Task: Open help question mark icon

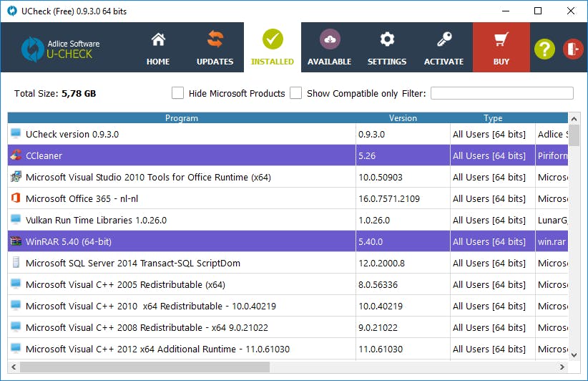Action: 544,49
